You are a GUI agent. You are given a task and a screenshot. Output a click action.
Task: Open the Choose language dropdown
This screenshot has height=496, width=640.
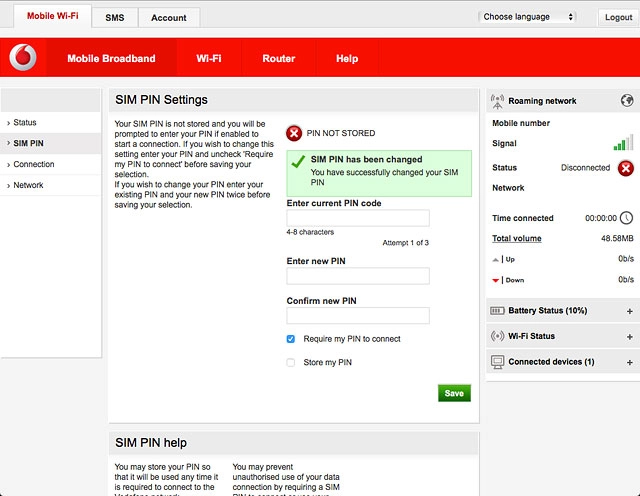(528, 17)
